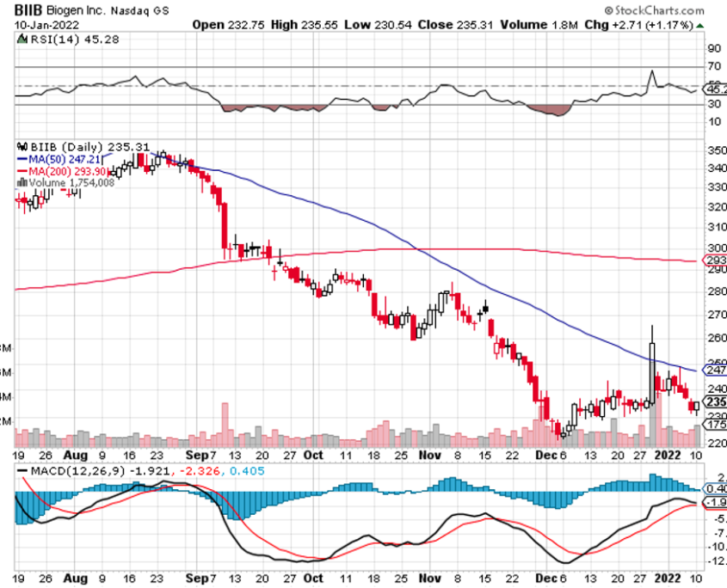Click the RSI indicator icon beside RSI(14)
The height and width of the screenshot is (588, 727).
click(x=22, y=39)
